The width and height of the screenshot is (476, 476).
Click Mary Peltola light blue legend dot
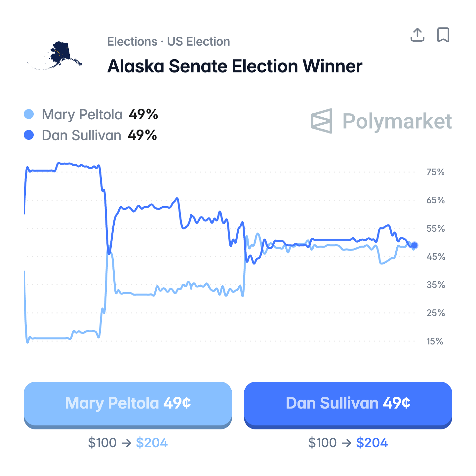point(29,114)
